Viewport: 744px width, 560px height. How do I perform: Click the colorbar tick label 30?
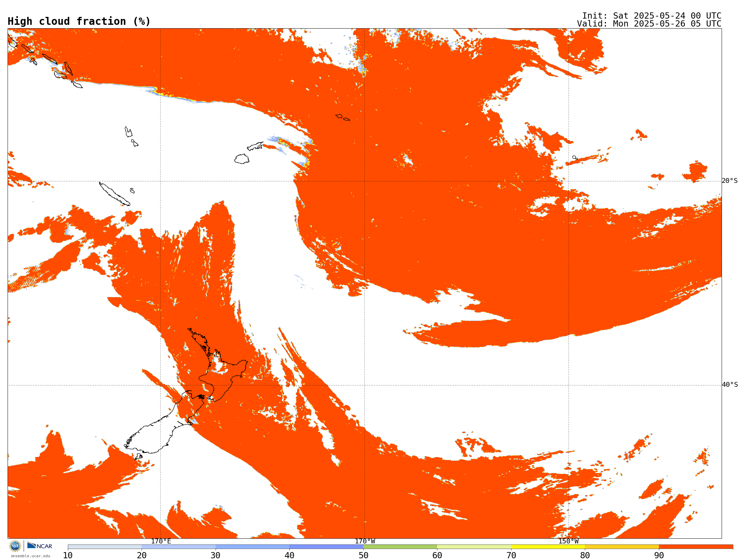[216, 556]
